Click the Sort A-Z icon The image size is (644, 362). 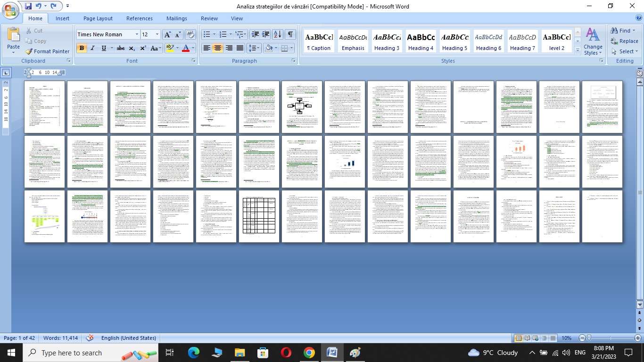pos(278,34)
